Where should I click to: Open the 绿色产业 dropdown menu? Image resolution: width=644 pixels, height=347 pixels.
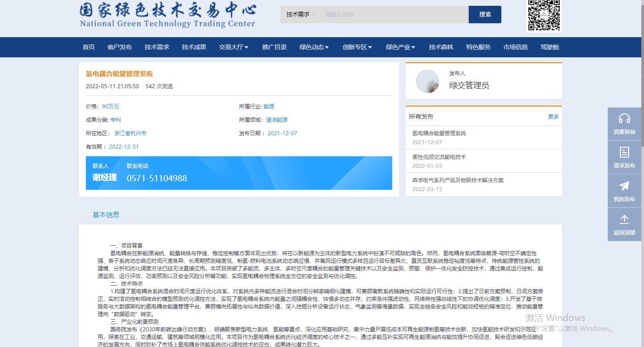400,47
